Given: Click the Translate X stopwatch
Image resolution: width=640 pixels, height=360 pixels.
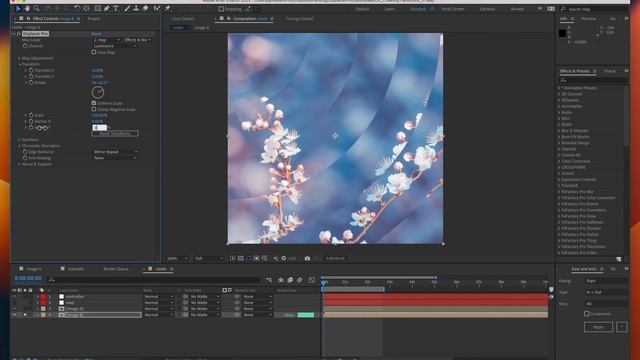Looking at the screenshot, I should [31, 70].
